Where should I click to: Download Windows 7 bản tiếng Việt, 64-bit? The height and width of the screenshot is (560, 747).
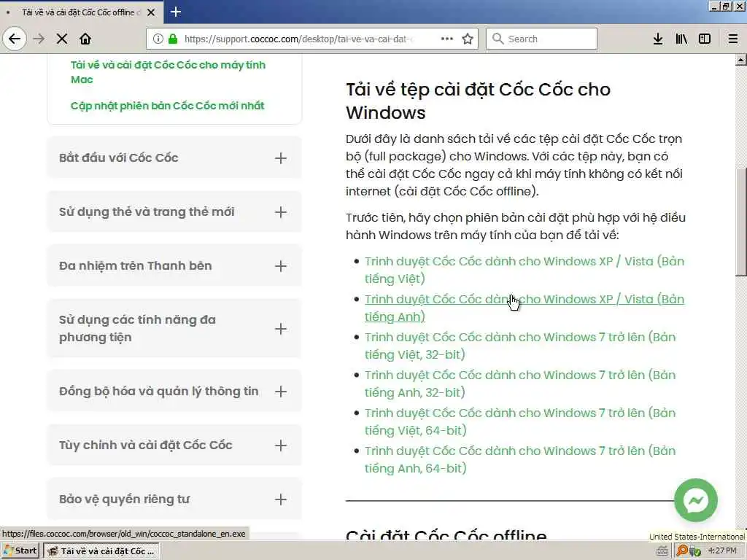[x=519, y=421]
